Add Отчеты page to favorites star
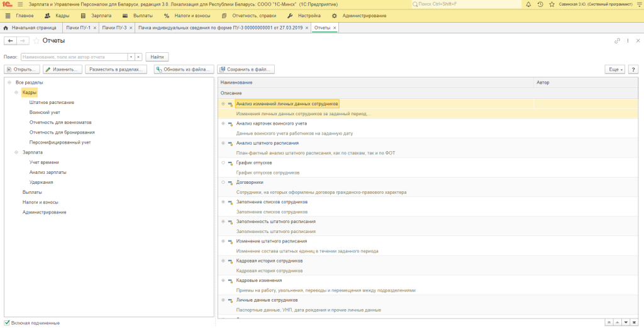Screen dimensions: 644x328 [35, 40]
